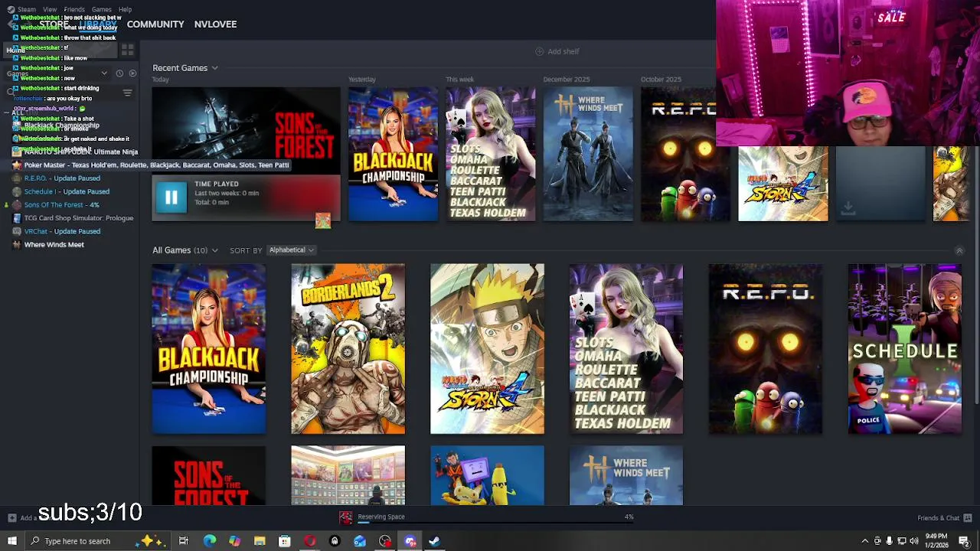Open Microsoft Store from taskbar

click(x=284, y=541)
